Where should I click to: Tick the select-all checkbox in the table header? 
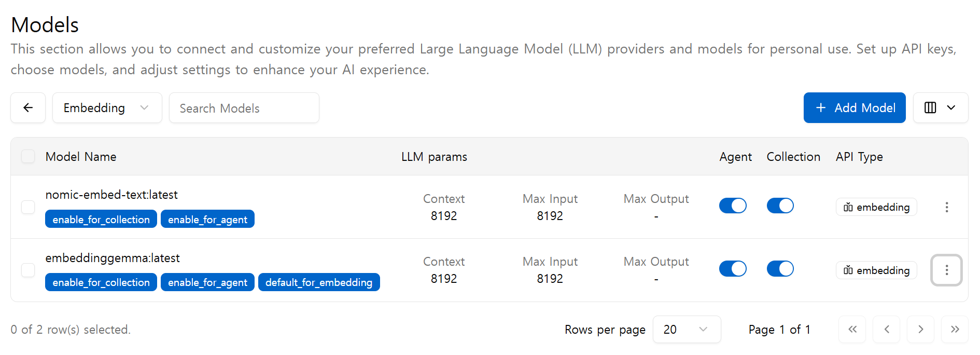[28, 156]
